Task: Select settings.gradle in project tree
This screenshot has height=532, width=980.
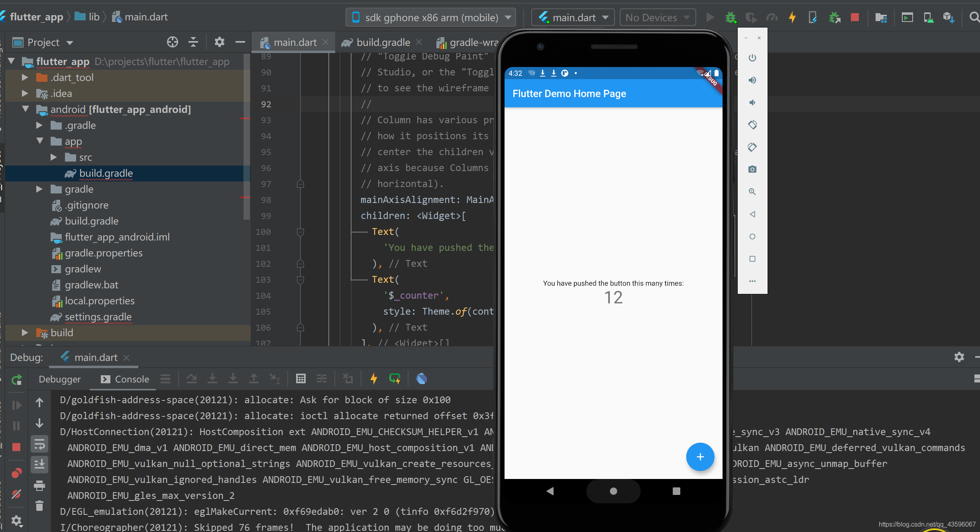Action: pos(98,317)
